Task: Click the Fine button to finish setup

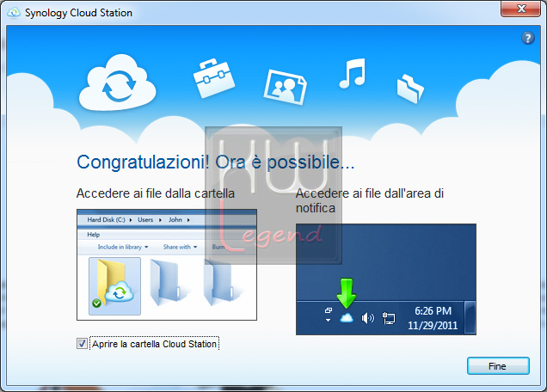Action: (x=498, y=366)
